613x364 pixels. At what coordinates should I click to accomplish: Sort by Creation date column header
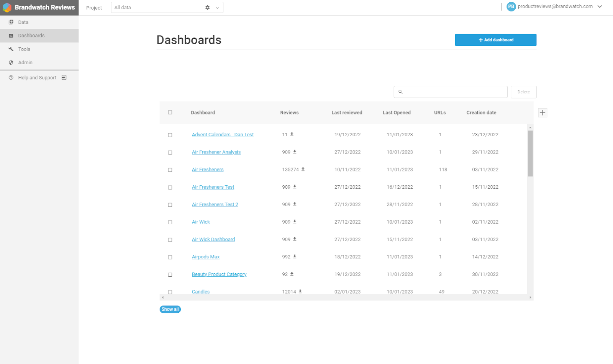pyautogui.click(x=481, y=113)
